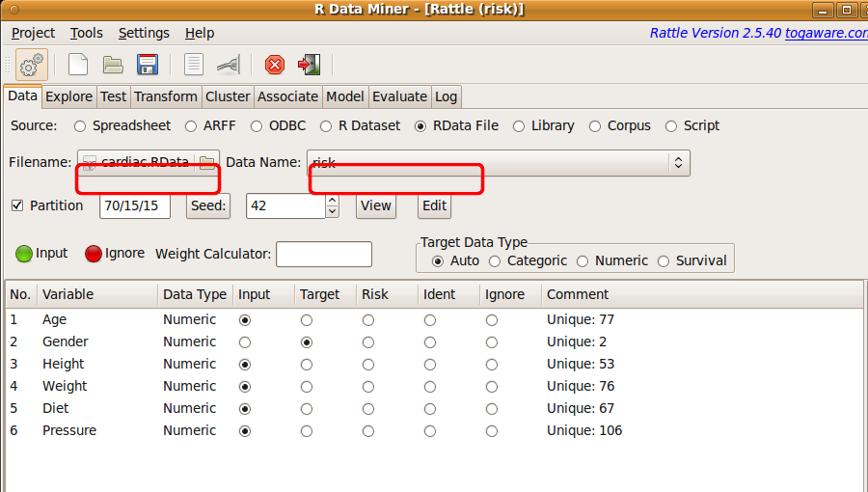
Task: Click the red Stop icon
Action: coord(275,65)
